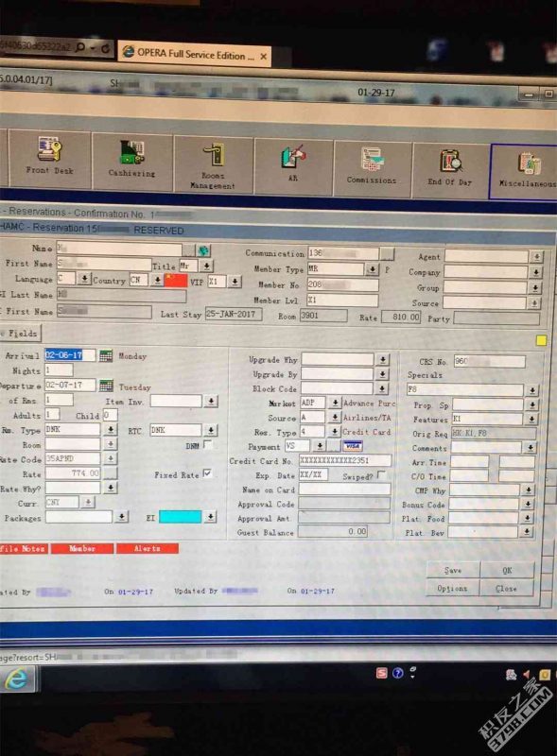The width and height of the screenshot is (557, 756).
Task: Click the globe icon beside Name field
Action: [x=203, y=250]
